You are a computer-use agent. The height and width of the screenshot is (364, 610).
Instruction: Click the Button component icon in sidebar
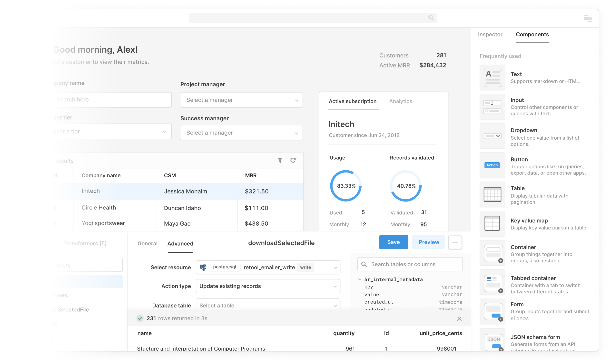492,165
